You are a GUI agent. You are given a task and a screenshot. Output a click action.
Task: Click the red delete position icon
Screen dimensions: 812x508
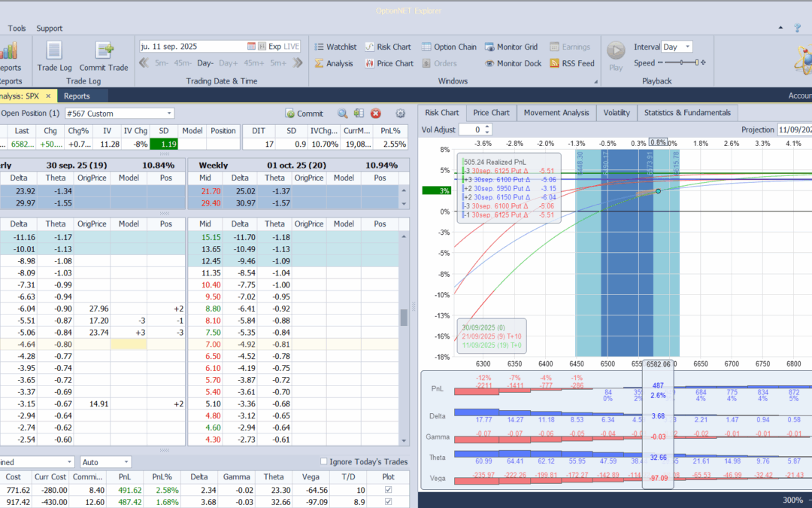click(x=376, y=114)
